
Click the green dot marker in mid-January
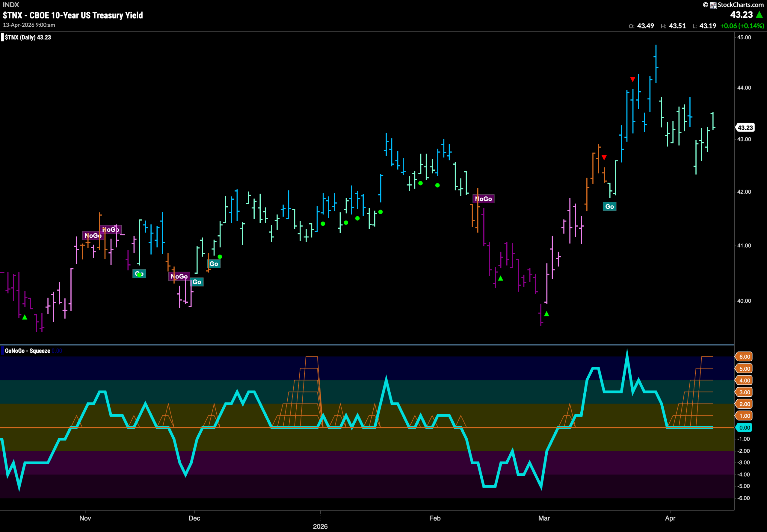[380, 212]
